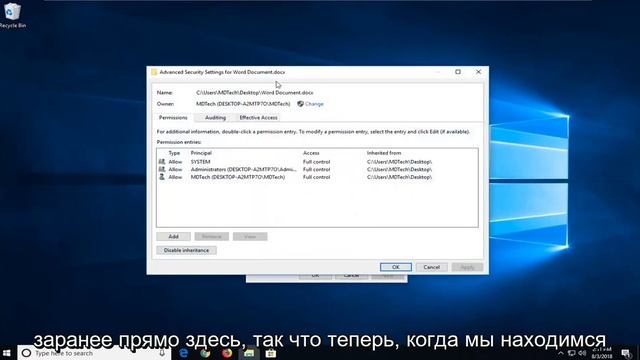Screen dimensions: 640x360
Task: Click the Add button
Action: coord(173,237)
